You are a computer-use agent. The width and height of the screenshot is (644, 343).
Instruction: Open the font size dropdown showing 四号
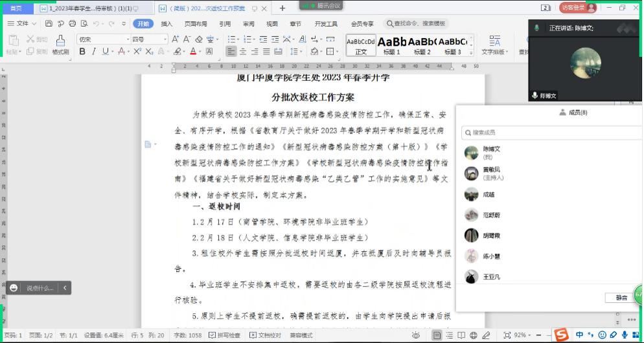pyautogui.click(x=148, y=39)
